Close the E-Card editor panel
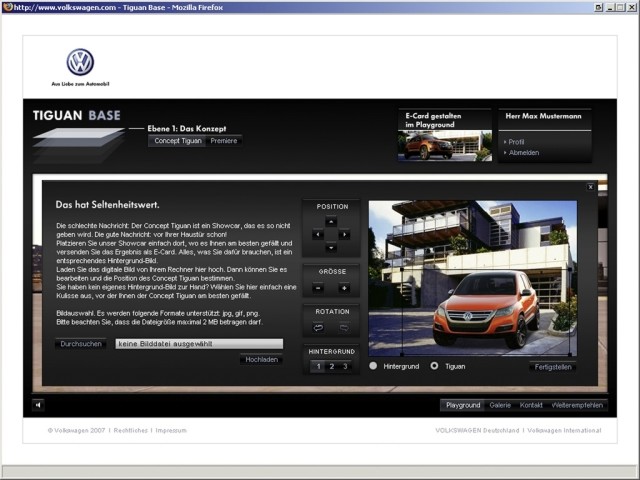This screenshot has width=640, height=480. pos(590,187)
